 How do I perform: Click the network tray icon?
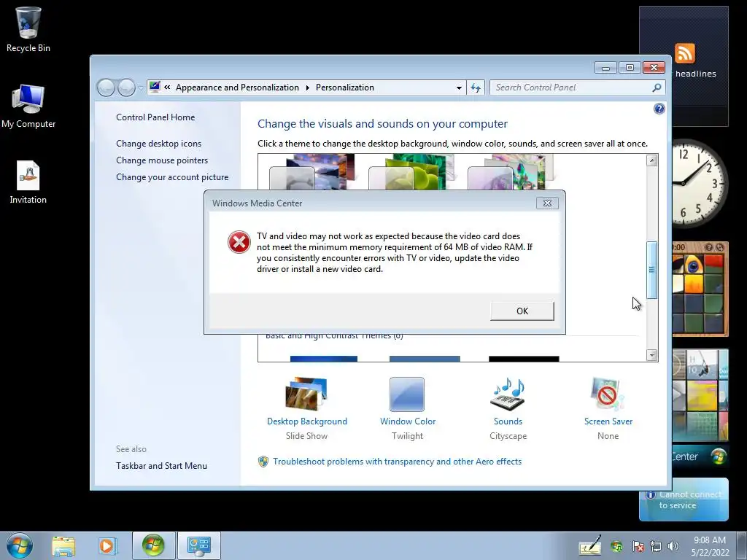coord(656,547)
